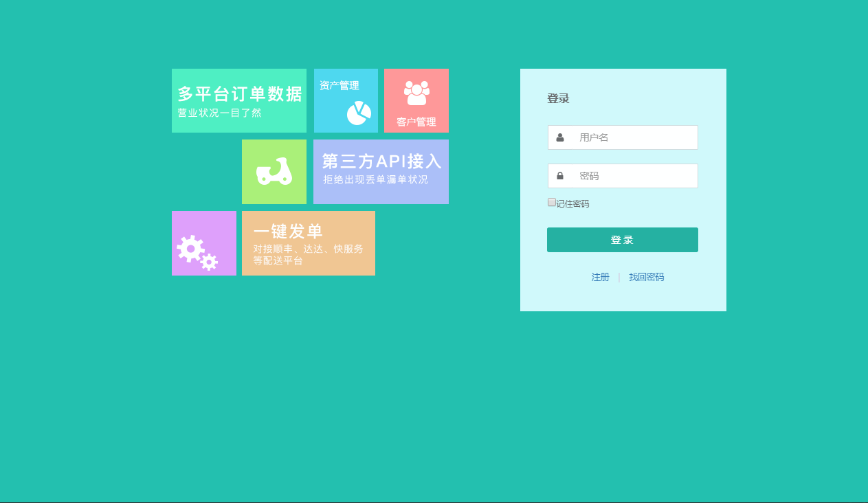
Task: Click the 拒绝出现丢单漏单状况 subtitle
Action: click(x=376, y=179)
